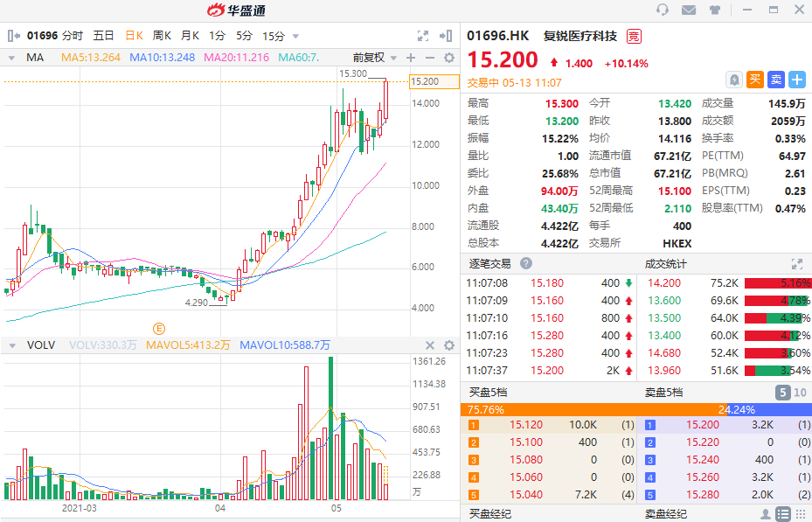Expand the 成交统计 panel to fullscreen
Viewport: 812px width, 522px height.
coord(797,263)
